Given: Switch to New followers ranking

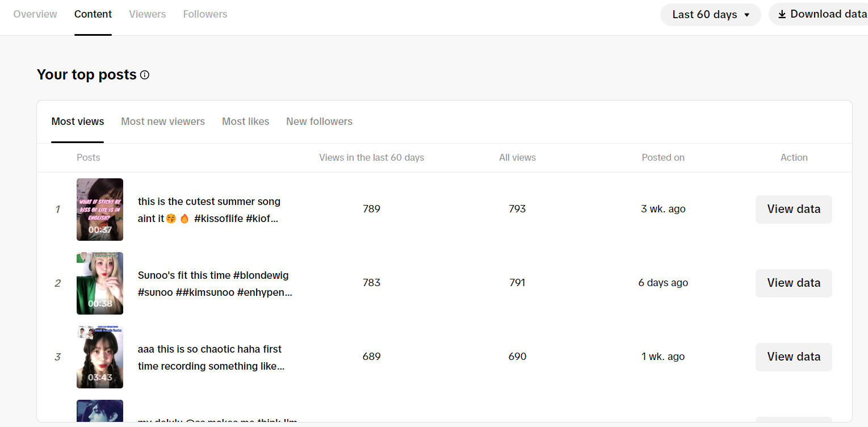Looking at the screenshot, I should [x=319, y=122].
